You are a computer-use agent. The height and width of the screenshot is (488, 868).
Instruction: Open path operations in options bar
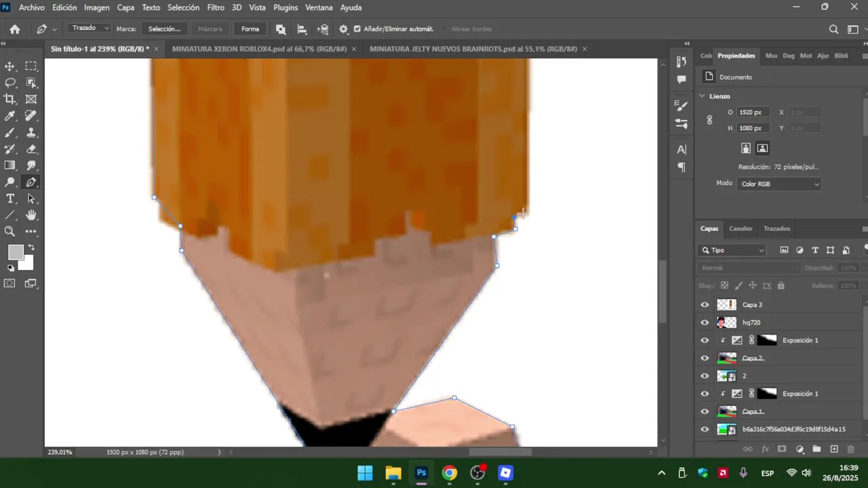pyautogui.click(x=281, y=29)
